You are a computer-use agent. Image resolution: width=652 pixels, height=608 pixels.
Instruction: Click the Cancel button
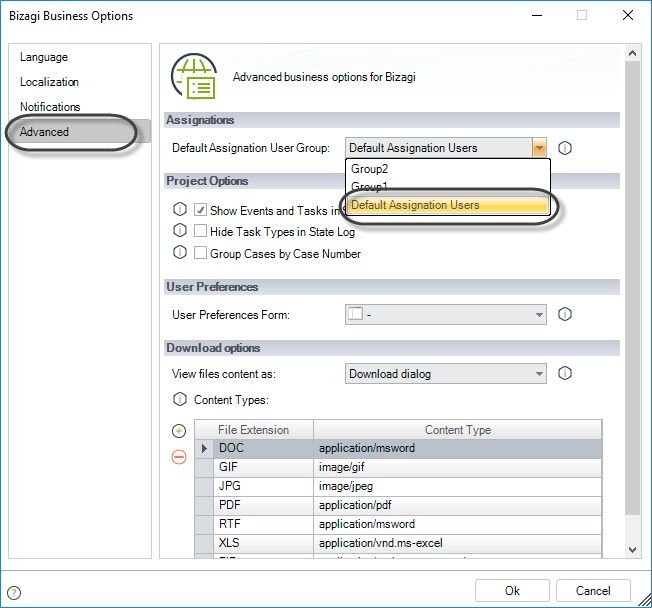(593, 591)
